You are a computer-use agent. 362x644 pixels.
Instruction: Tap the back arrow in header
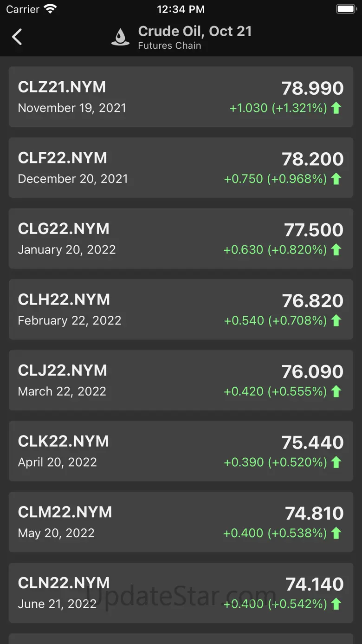pyautogui.click(x=17, y=37)
